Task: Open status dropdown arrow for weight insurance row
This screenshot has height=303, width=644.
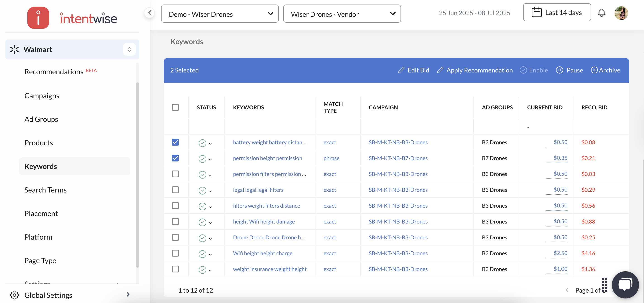Action: [210, 270]
